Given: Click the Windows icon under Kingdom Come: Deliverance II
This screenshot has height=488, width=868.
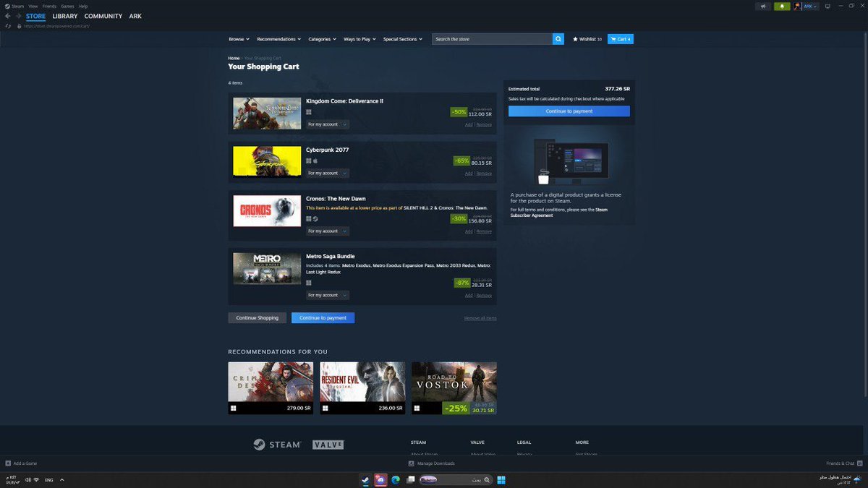Looking at the screenshot, I should pyautogui.click(x=309, y=112).
